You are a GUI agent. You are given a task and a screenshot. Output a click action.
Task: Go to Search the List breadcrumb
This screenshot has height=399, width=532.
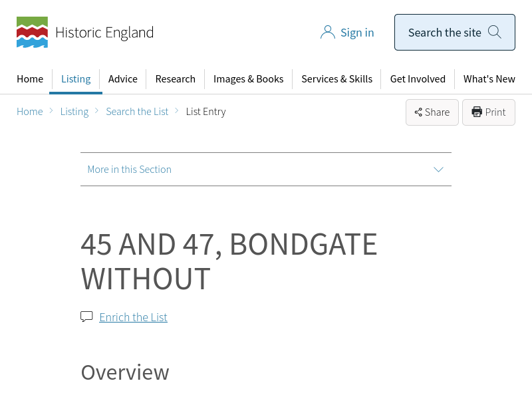coord(137,112)
